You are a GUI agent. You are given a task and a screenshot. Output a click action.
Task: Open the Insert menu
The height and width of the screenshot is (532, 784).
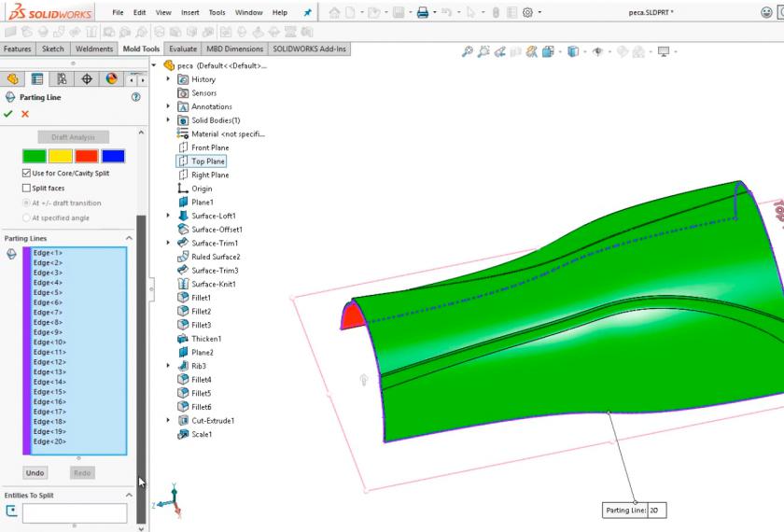[189, 13]
